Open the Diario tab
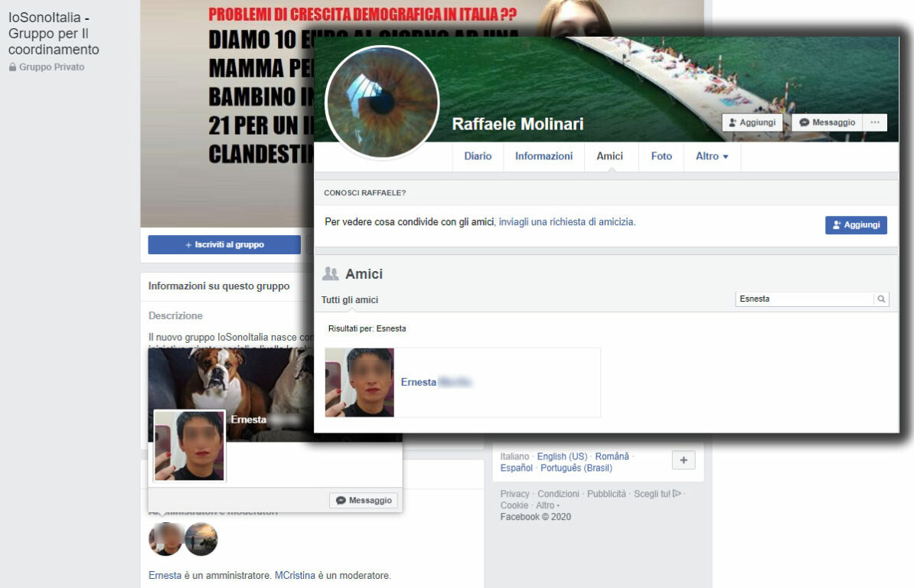The image size is (914, 588). click(x=478, y=156)
